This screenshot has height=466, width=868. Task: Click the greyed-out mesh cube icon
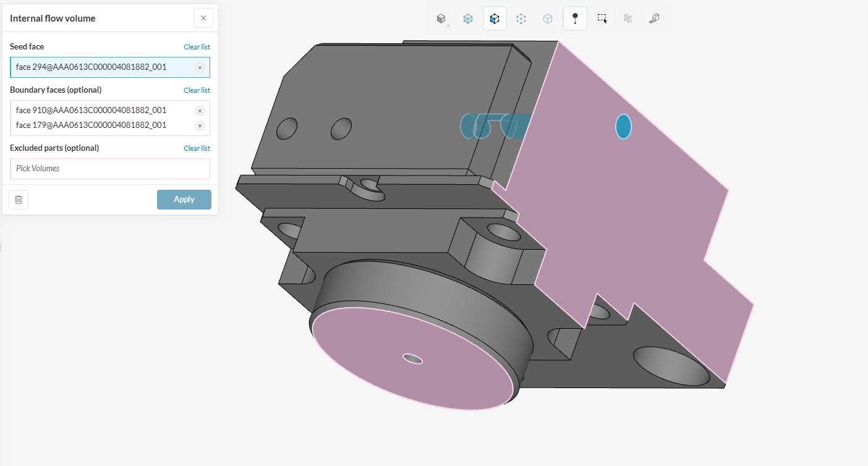click(628, 19)
